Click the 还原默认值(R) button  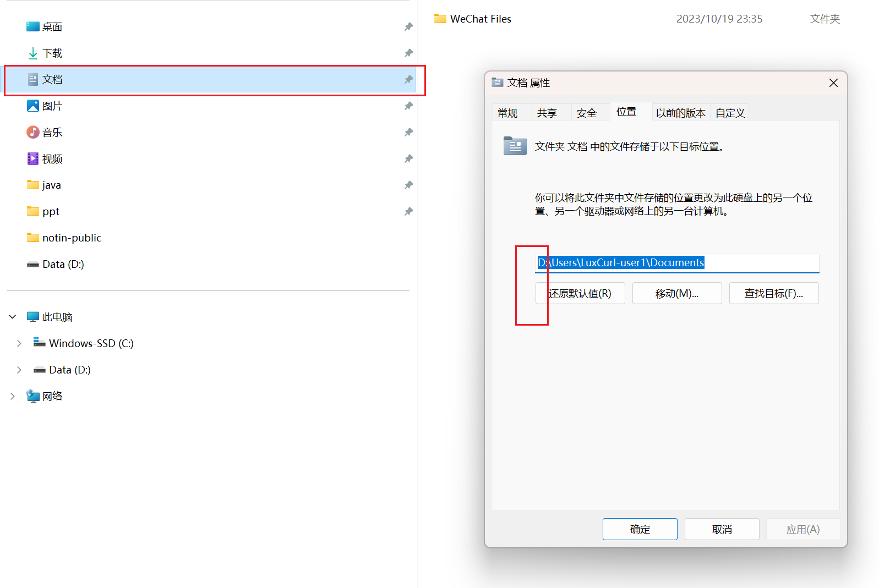(580, 293)
